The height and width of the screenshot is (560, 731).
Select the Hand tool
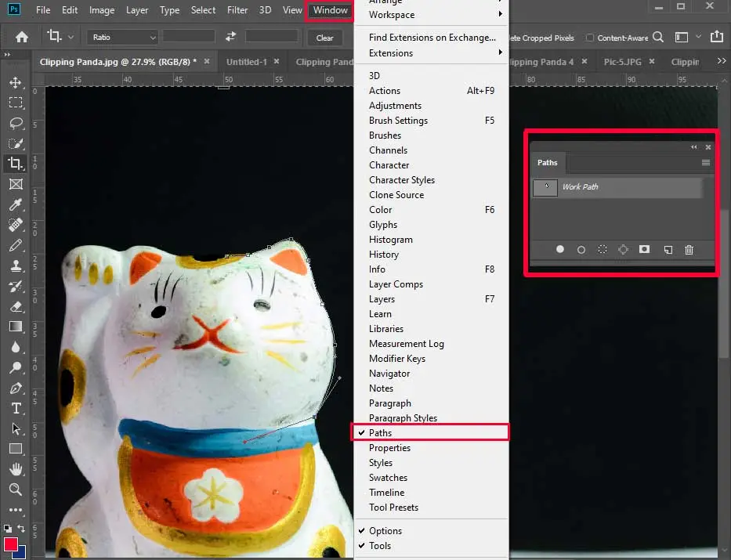(x=16, y=469)
